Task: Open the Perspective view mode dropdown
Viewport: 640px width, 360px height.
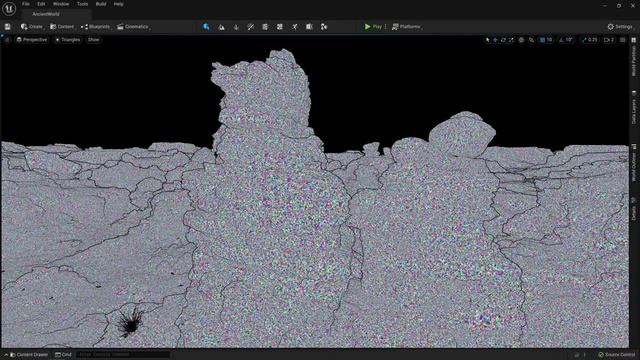Action: click(x=32, y=40)
